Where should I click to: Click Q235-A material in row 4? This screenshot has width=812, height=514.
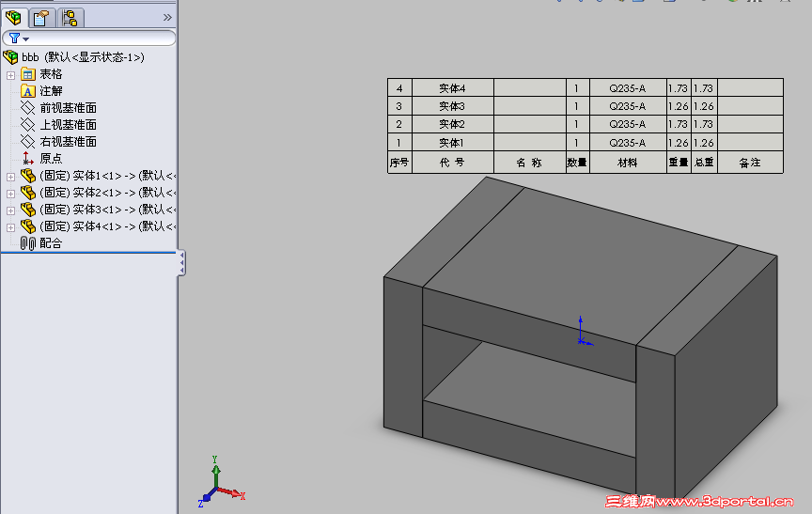(x=628, y=88)
